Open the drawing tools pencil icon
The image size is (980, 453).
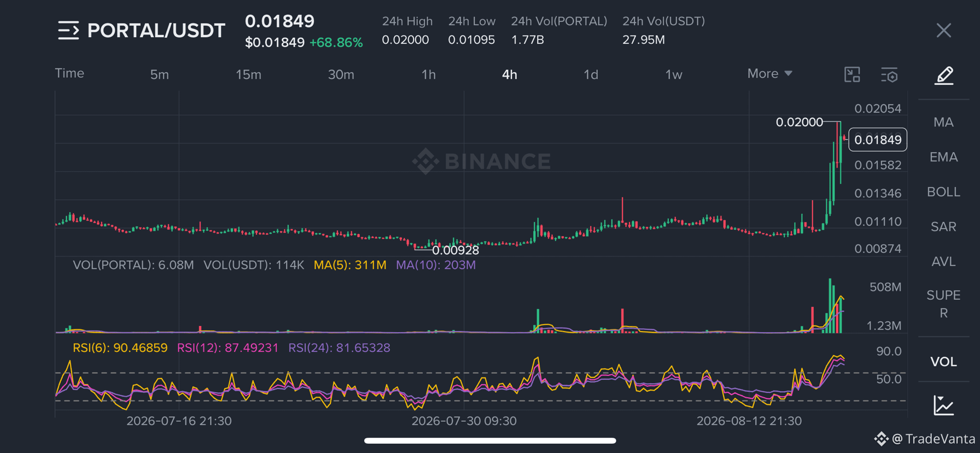(x=944, y=75)
